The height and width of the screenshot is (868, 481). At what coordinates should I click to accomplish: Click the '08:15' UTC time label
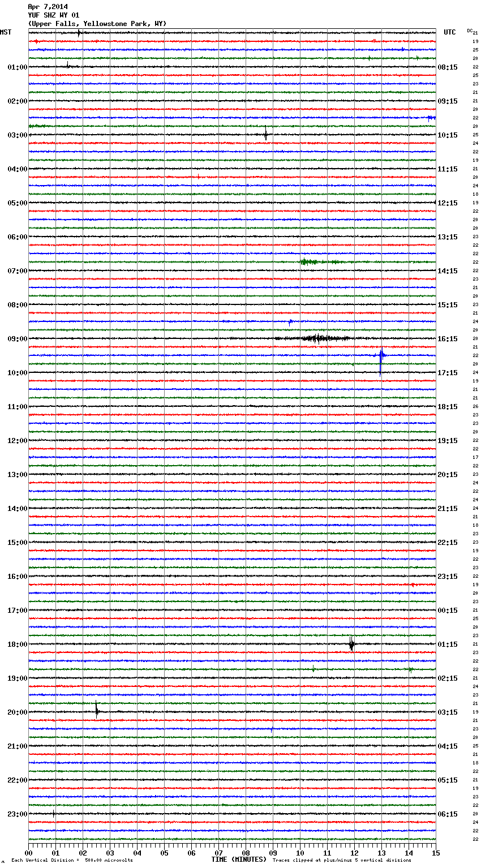(x=448, y=67)
